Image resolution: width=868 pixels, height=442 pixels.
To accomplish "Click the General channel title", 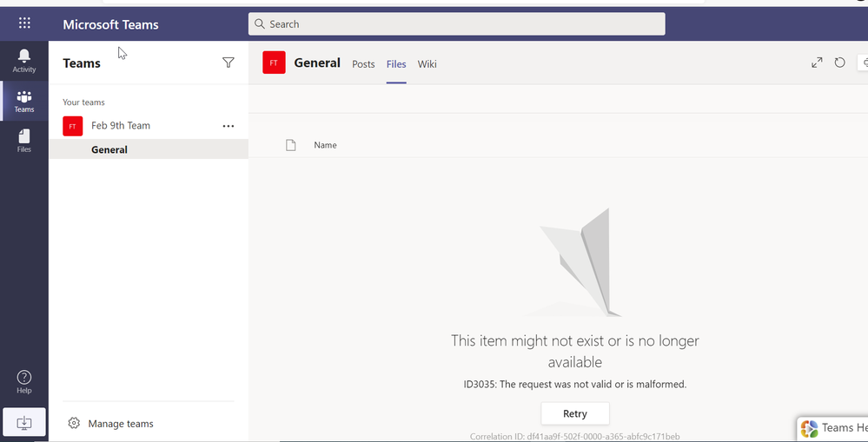I will [317, 63].
